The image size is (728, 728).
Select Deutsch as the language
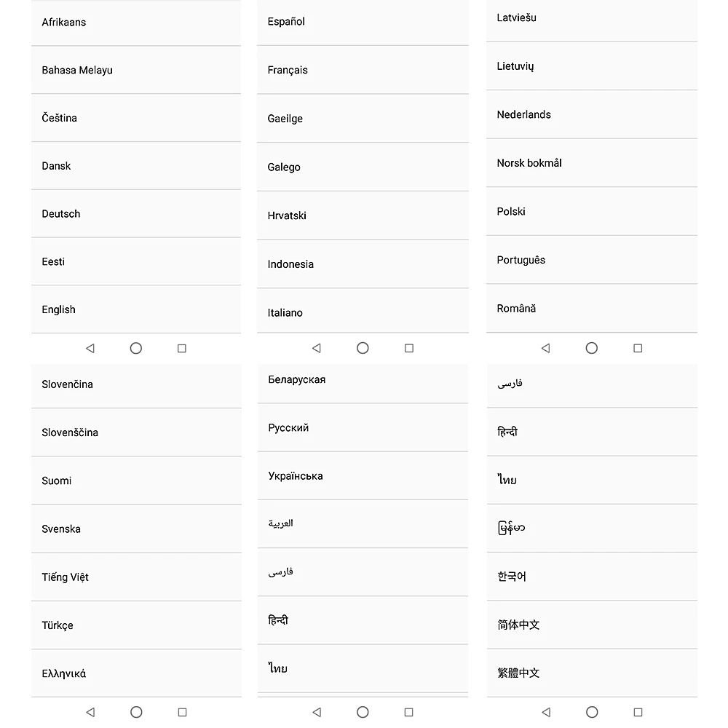(x=136, y=213)
